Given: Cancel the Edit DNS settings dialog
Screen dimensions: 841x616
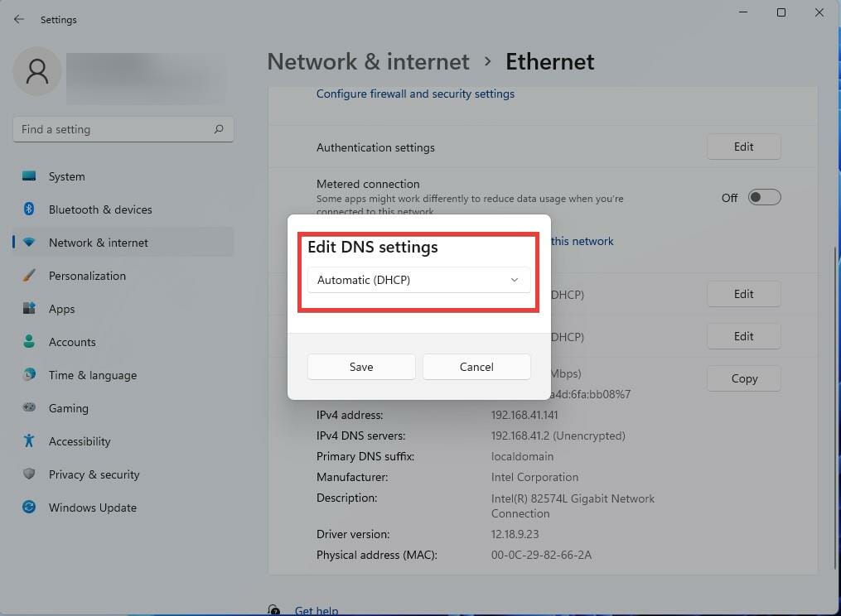Looking at the screenshot, I should point(476,367).
